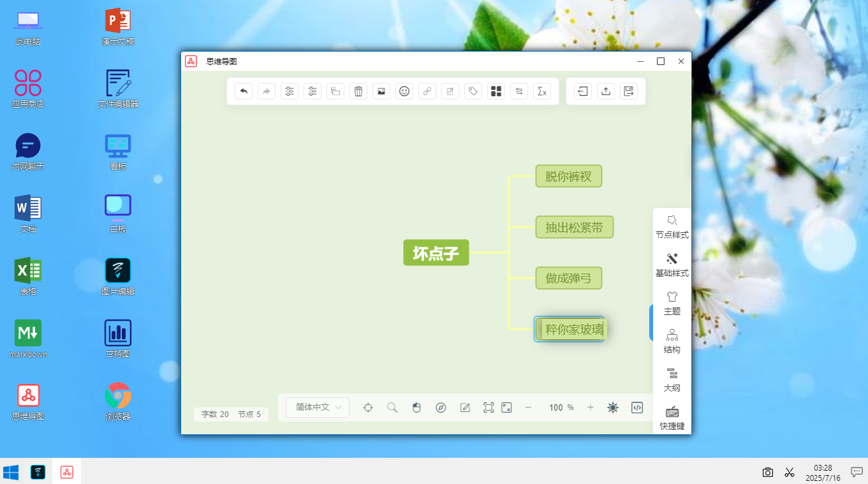Image resolution: width=868 pixels, height=484 pixels.
Task: Click the camera screenshot tray icon
Action: tap(768, 473)
